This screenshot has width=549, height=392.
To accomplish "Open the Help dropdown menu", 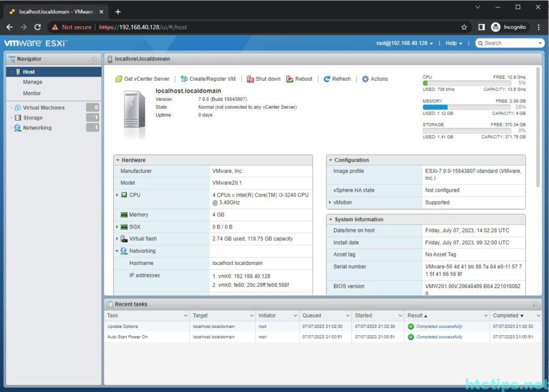I will 454,43.
